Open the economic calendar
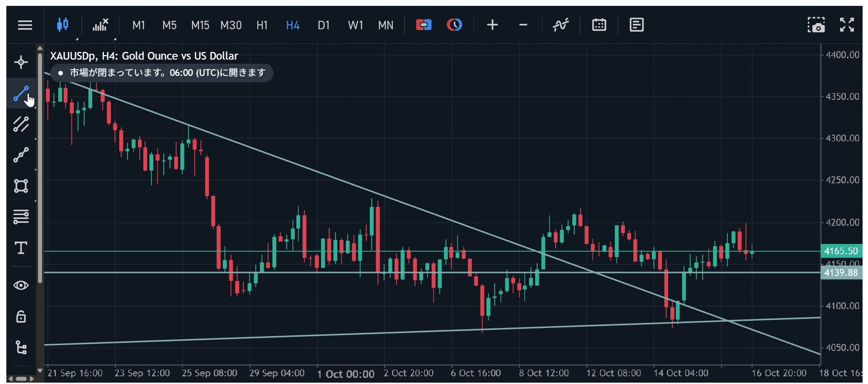The height and width of the screenshot is (384, 868). tap(599, 25)
